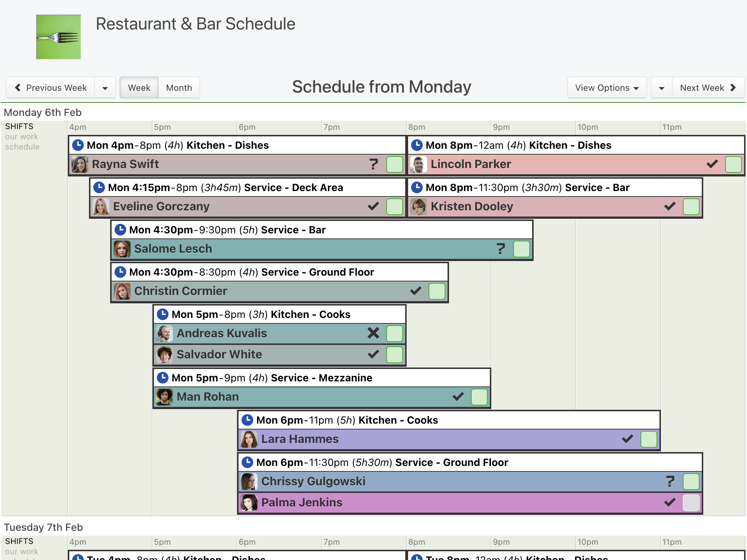Click checkmark status for Lara Hammes
The image size is (747, 560).
pyautogui.click(x=627, y=439)
